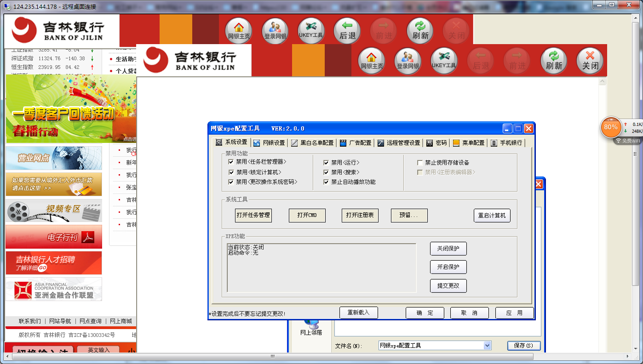This screenshot has height=364, width=643.
Task: Switch to 系统设置 tab
Action: 232,142
